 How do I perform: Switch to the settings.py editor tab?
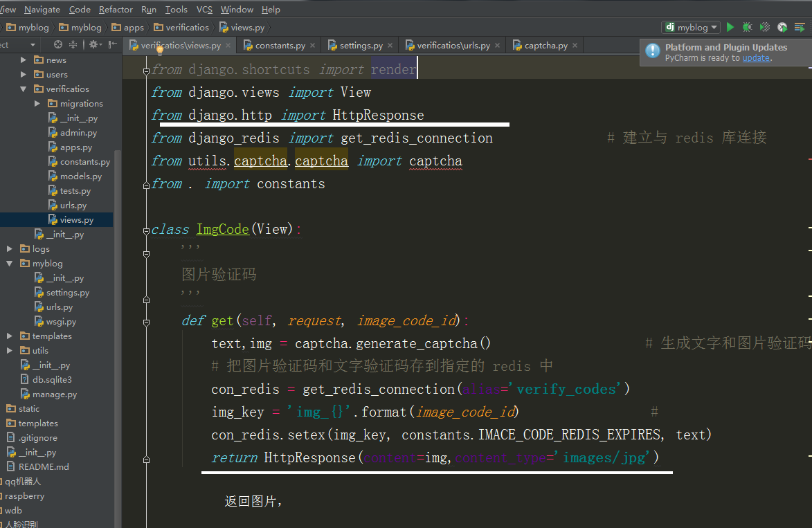pos(361,46)
